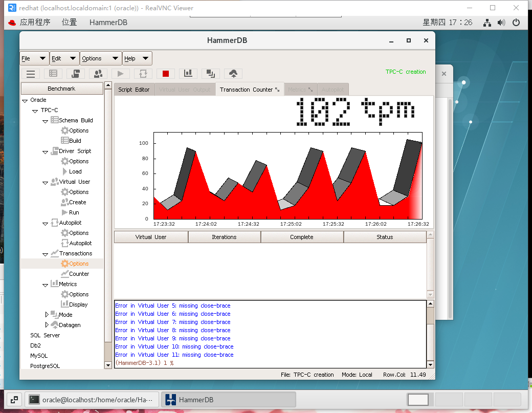
Task: Click the console prompt line (HammerDB-3.1)
Action: pyautogui.click(x=145, y=363)
